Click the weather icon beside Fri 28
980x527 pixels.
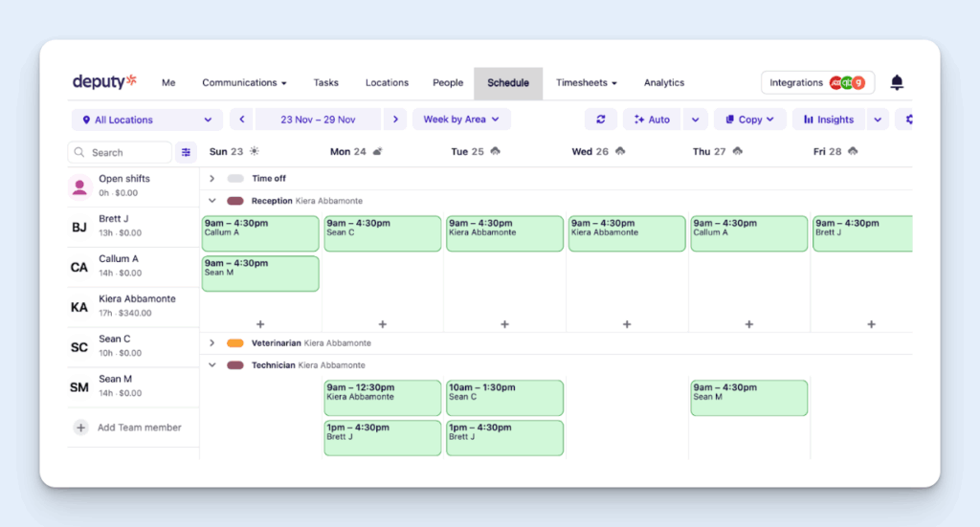click(853, 151)
